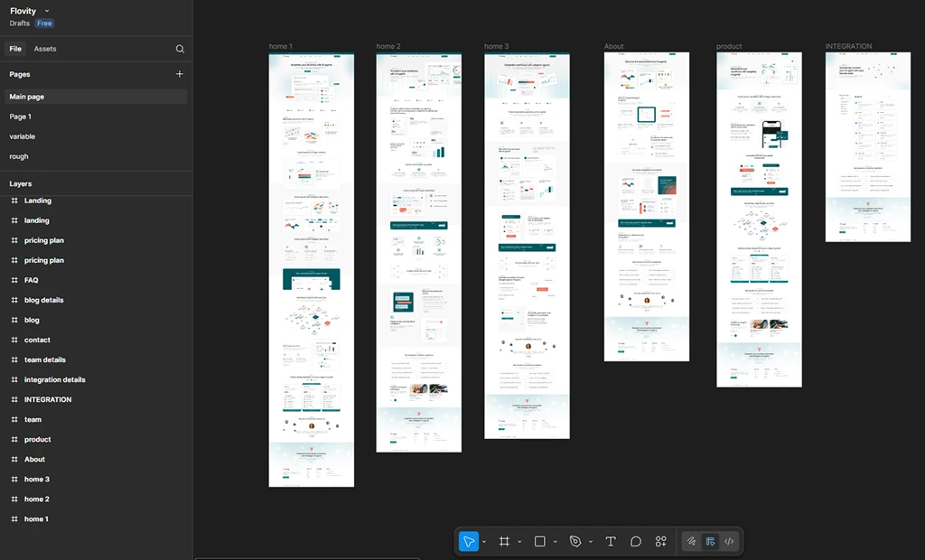925x560 pixels.
Task: Open Frame tool options dropdown arrow
Action: click(519, 542)
